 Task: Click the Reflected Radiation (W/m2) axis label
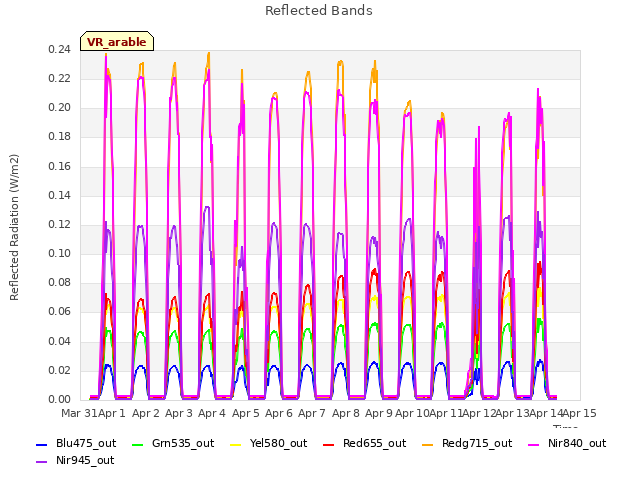pyautogui.click(x=14, y=227)
